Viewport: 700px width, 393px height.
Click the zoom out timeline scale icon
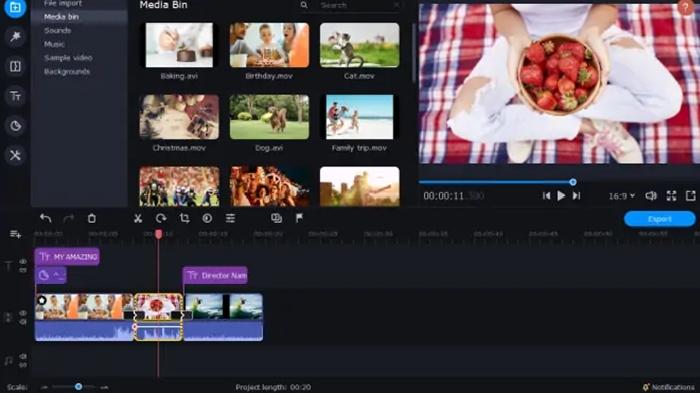(x=45, y=387)
